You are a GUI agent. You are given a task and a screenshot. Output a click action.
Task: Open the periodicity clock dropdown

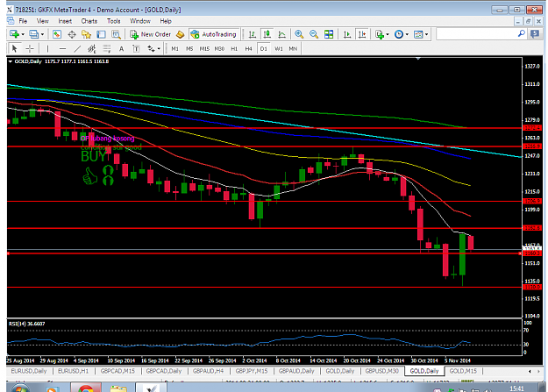click(401, 34)
